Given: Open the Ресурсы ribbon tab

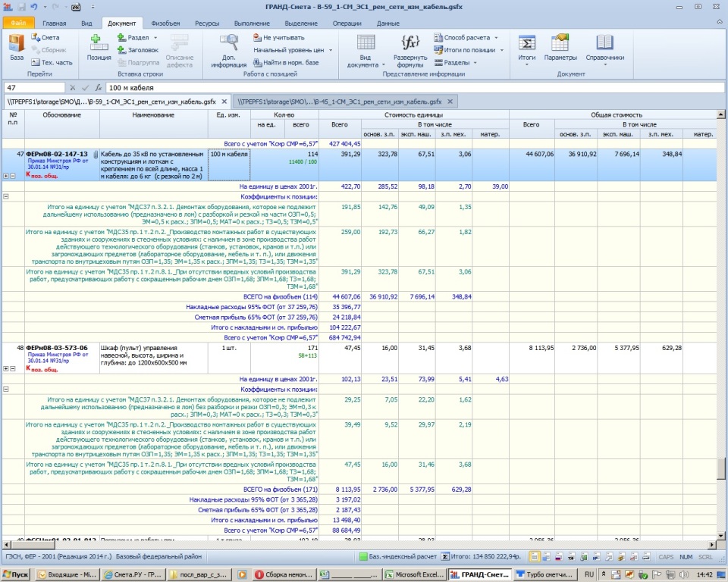Looking at the screenshot, I should [206, 23].
